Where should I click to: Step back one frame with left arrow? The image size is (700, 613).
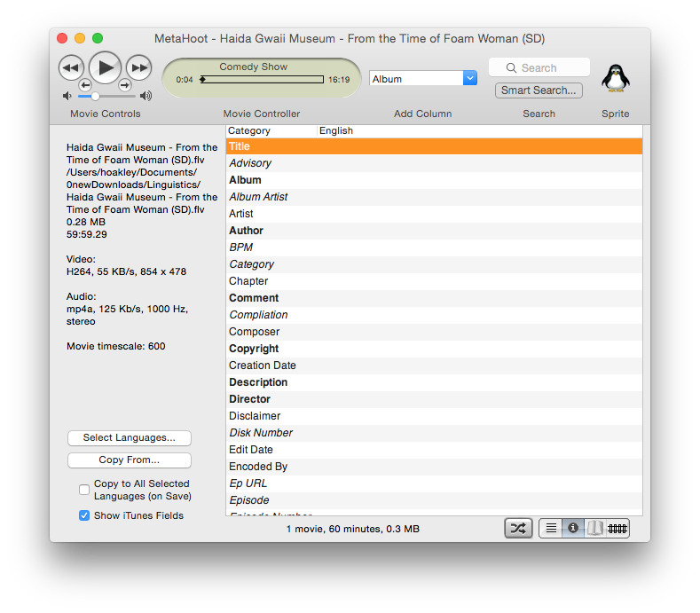85,85
